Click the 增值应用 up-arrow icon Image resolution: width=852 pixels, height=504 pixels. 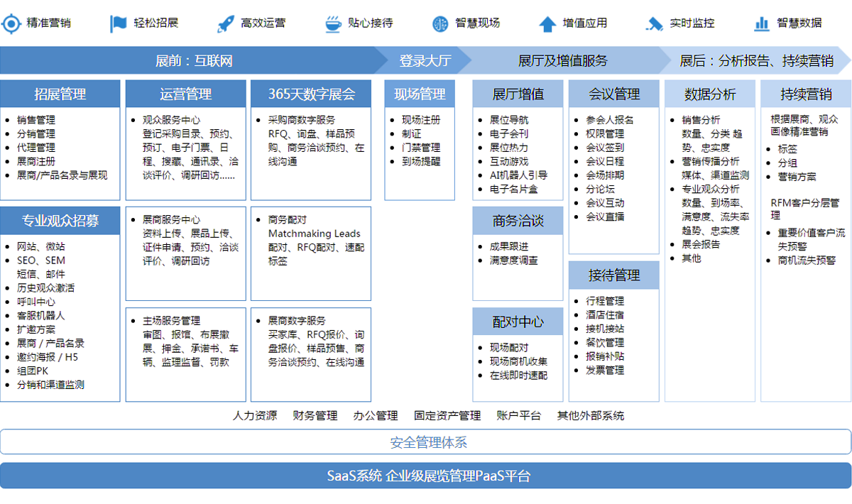(x=547, y=24)
